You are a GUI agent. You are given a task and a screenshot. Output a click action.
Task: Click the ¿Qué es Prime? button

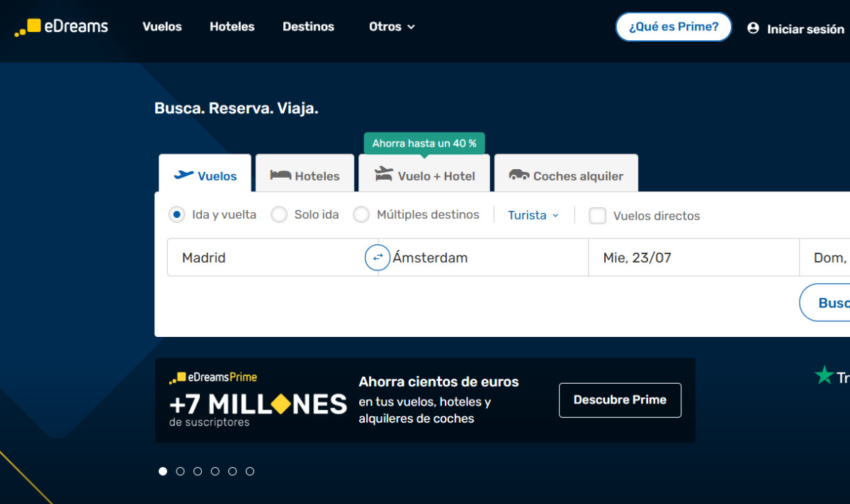click(x=674, y=27)
